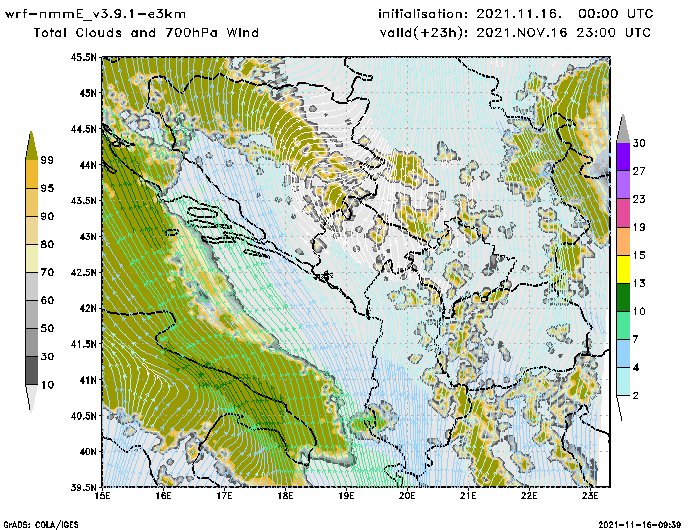Click the cloud legend swatch between 60 and 70
700x530 pixels.
32,287
